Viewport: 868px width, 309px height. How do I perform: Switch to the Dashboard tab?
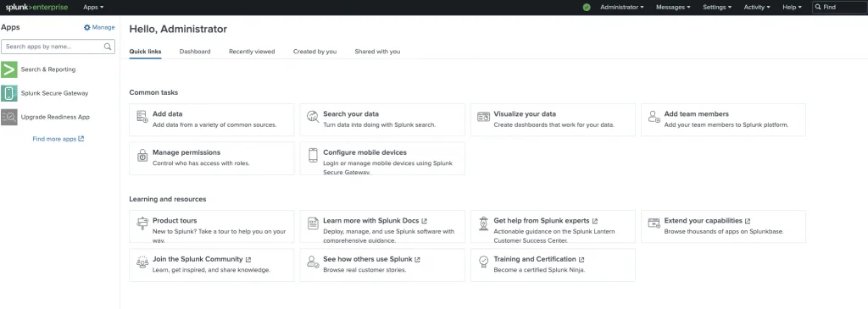[195, 52]
